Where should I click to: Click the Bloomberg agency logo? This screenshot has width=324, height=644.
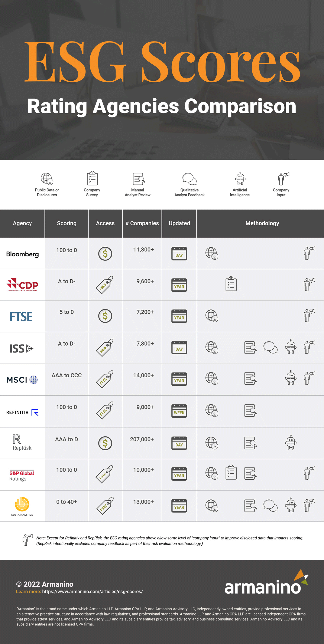pyautogui.click(x=23, y=254)
